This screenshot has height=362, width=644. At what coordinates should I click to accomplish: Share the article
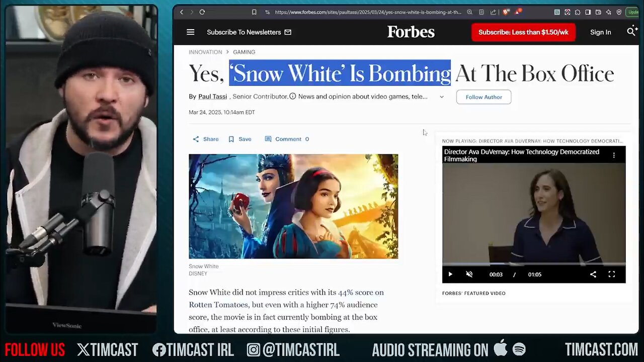206,139
